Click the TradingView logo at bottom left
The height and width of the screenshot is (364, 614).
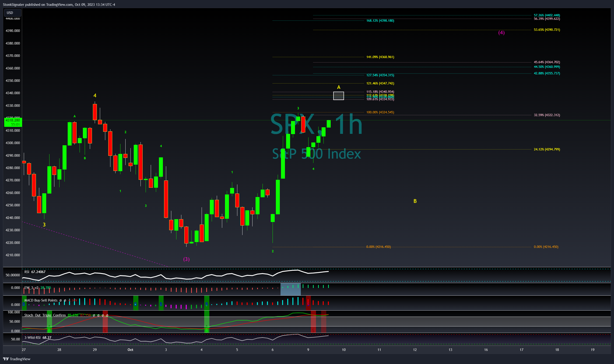pyautogui.click(x=17, y=359)
